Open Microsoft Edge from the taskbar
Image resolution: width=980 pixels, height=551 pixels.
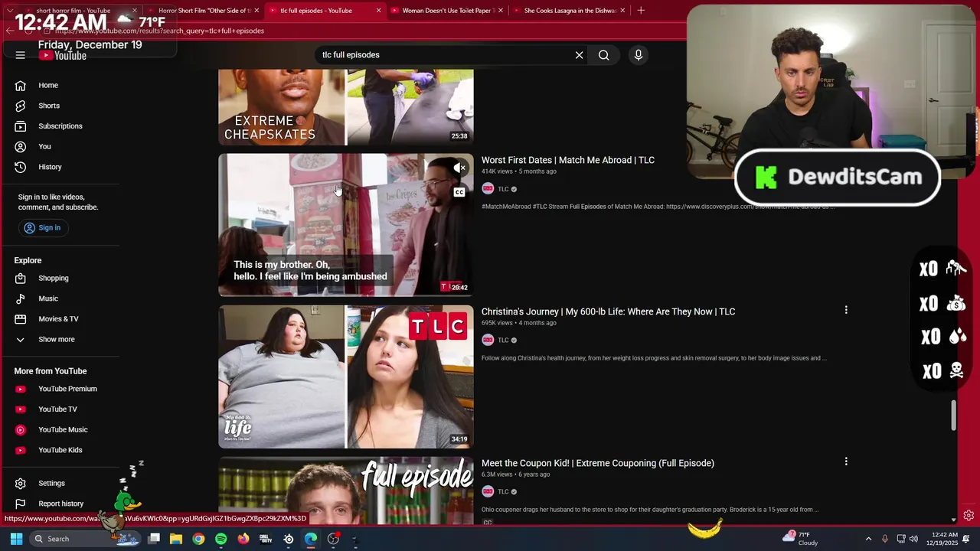pos(311,539)
